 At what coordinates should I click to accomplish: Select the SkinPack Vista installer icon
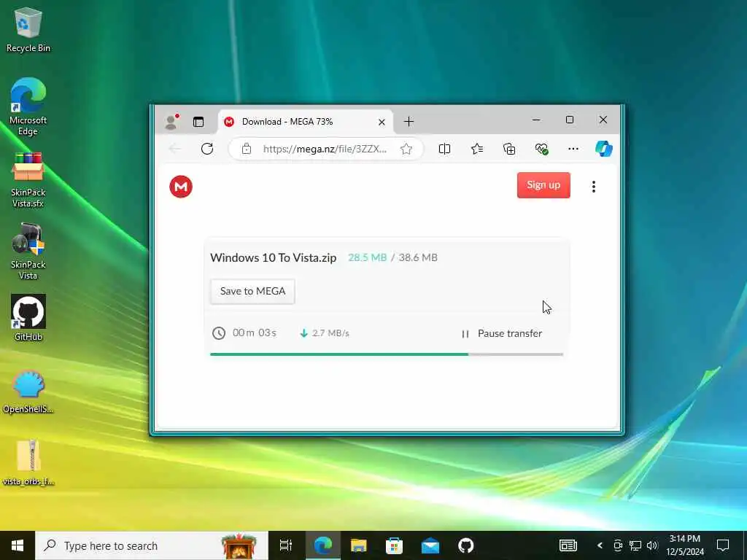28,251
